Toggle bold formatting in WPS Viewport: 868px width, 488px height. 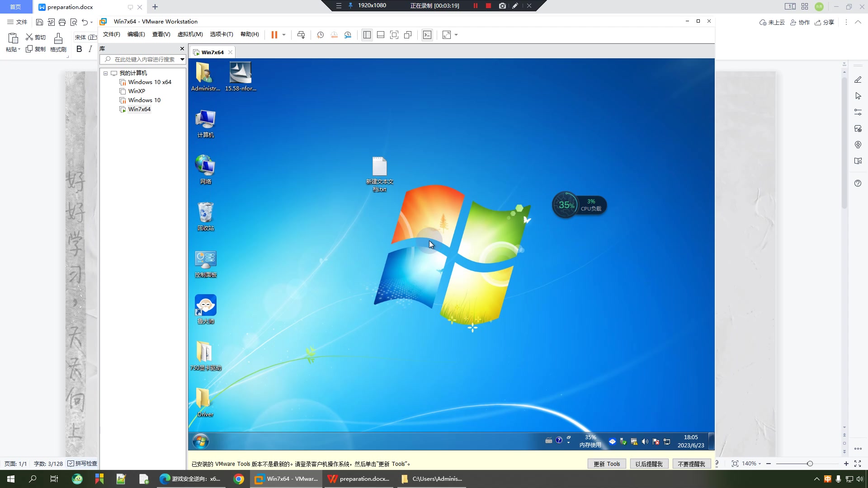tap(79, 49)
